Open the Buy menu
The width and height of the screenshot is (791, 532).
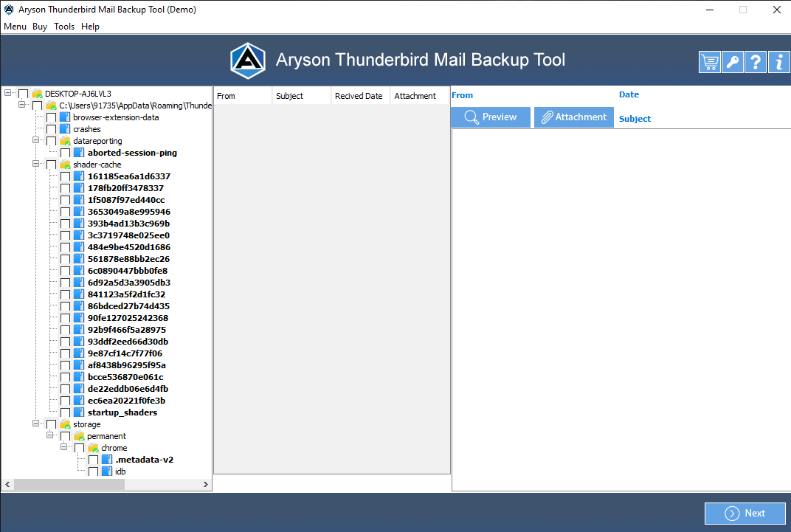click(x=40, y=27)
